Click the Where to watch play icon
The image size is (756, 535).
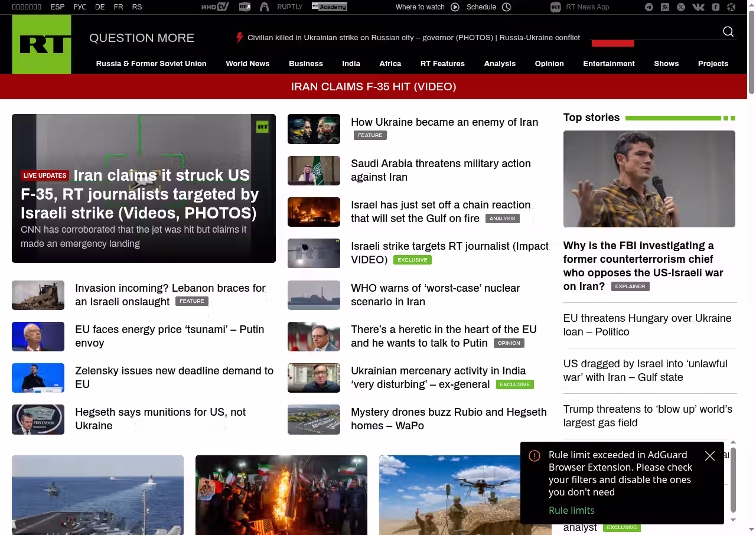[455, 7]
